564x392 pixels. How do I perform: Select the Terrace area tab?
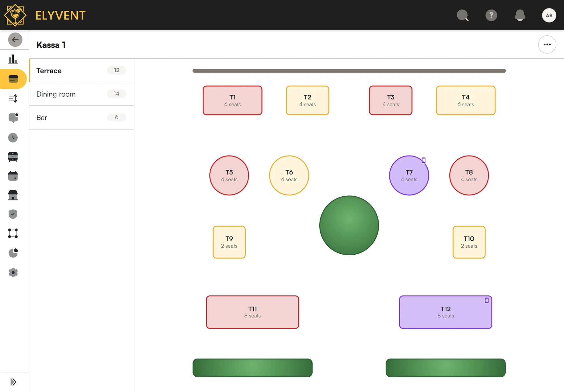tap(82, 70)
